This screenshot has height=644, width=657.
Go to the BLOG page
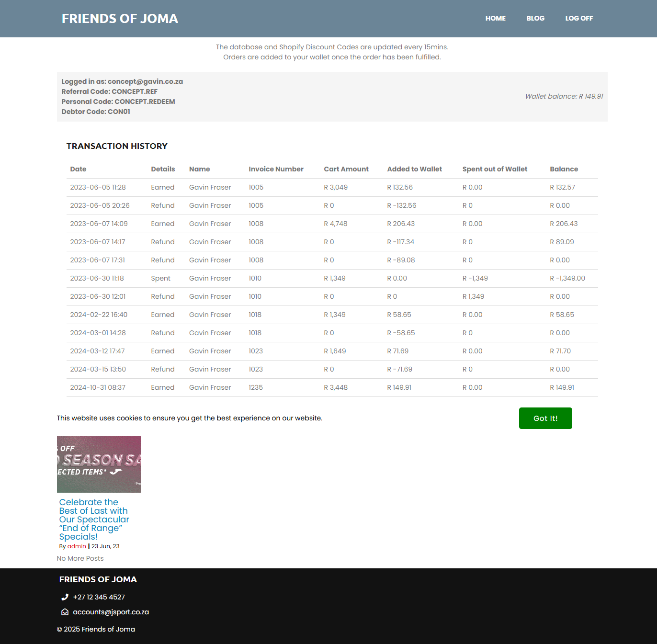[535, 18]
